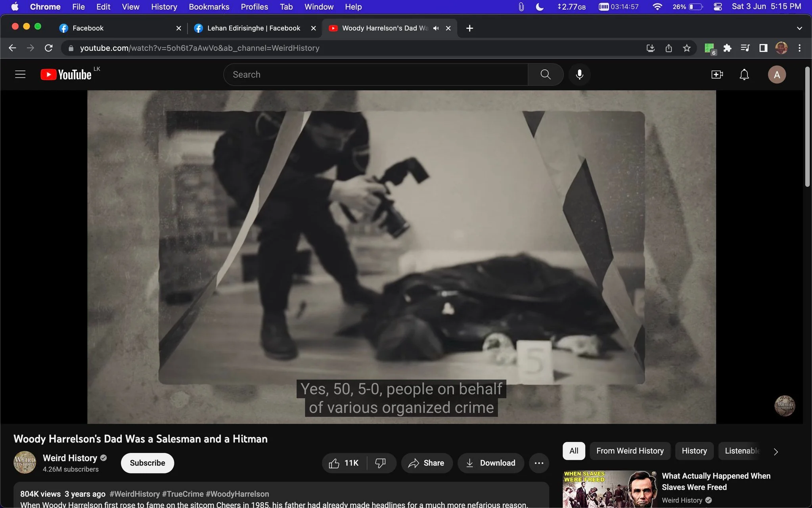Open the When Slaves Were Freed thumbnail

point(610,489)
